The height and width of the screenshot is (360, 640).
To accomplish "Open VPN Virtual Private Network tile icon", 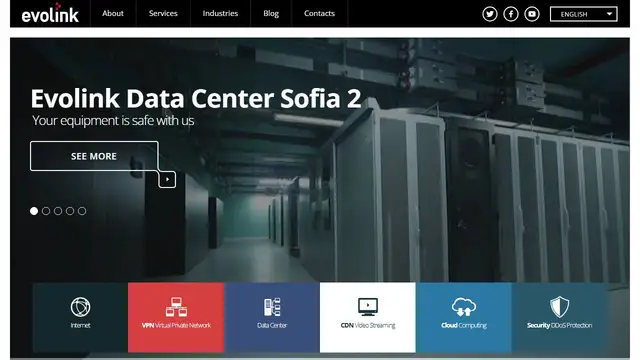I will click(x=176, y=307).
